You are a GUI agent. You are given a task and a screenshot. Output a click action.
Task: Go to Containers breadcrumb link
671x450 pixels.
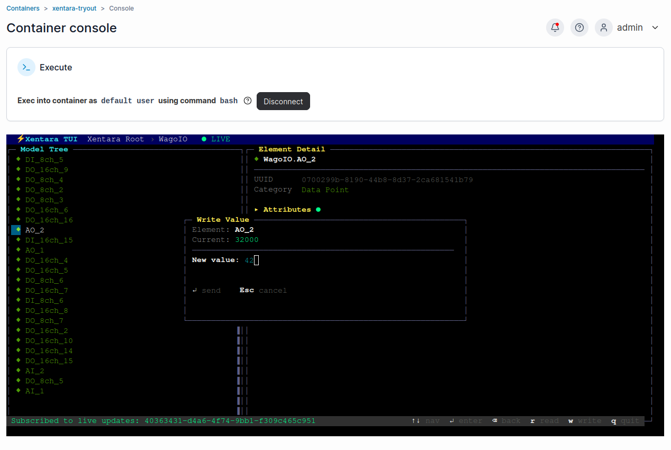coord(23,8)
